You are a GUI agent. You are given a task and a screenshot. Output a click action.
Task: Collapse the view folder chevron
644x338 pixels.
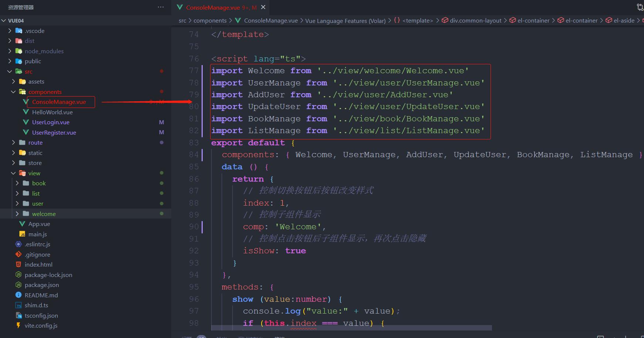(13, 173)
